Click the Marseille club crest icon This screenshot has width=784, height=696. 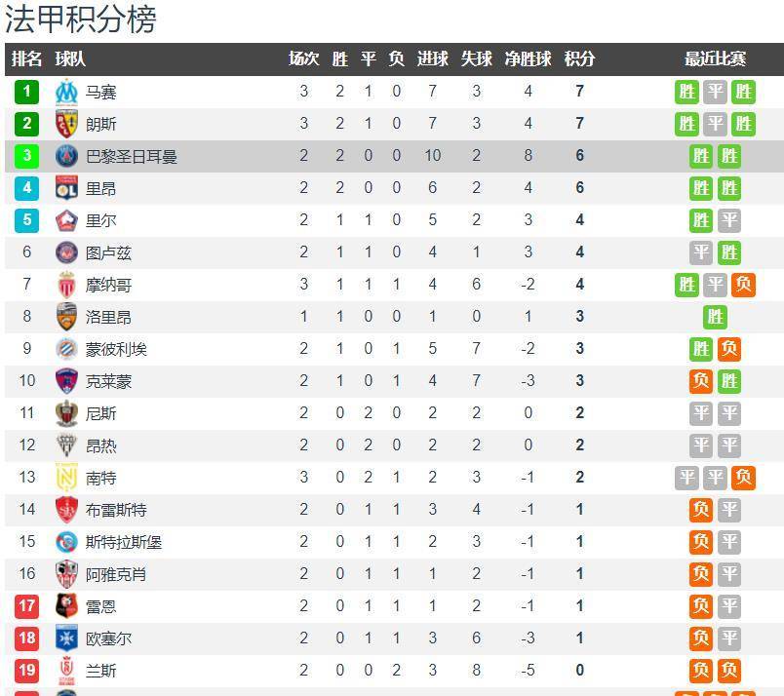click(x=66, y=92)
